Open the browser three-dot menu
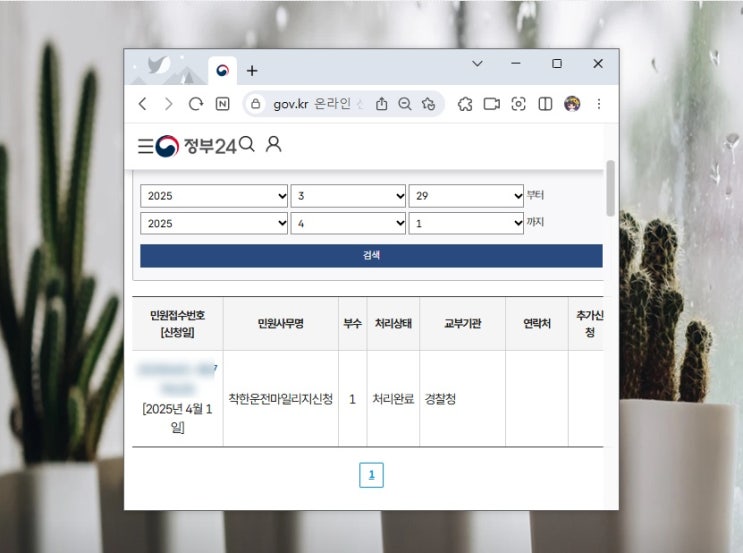 coord(599,104)
